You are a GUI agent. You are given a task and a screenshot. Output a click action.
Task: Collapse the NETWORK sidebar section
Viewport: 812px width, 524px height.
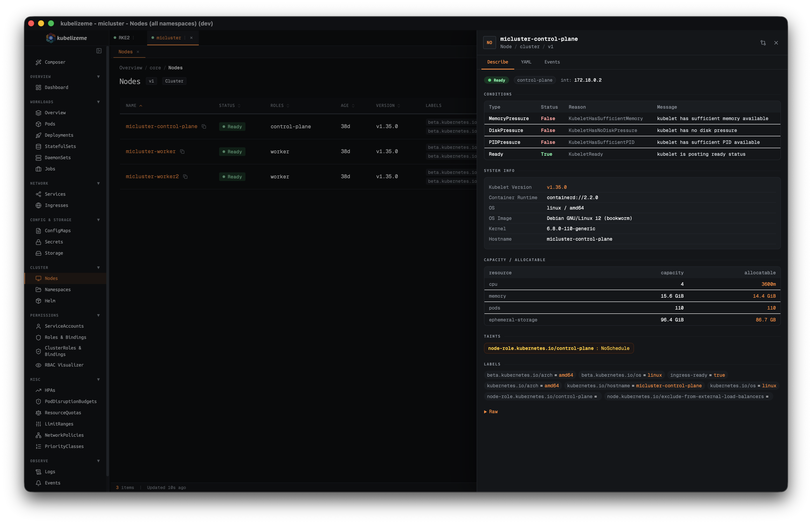tap(98, 183)
